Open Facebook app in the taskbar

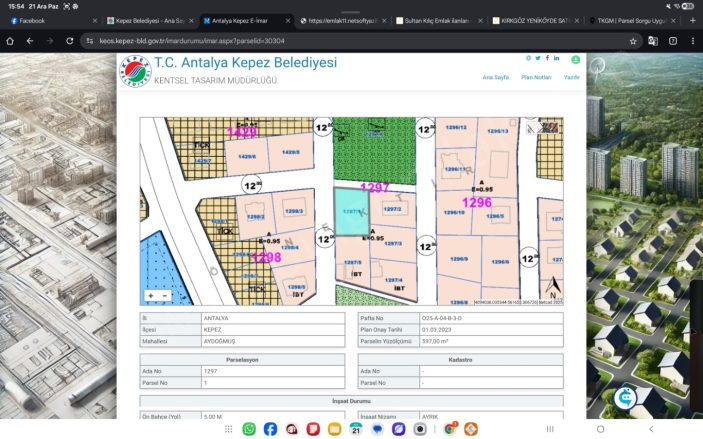coord(270,429)
